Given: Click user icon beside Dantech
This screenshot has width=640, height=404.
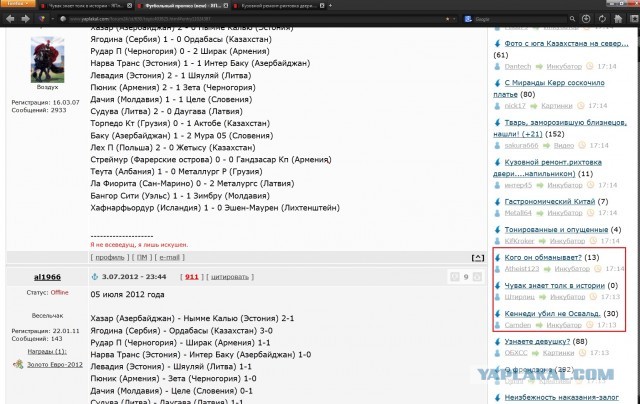Looking at the screenshot, I should (497, 66).
